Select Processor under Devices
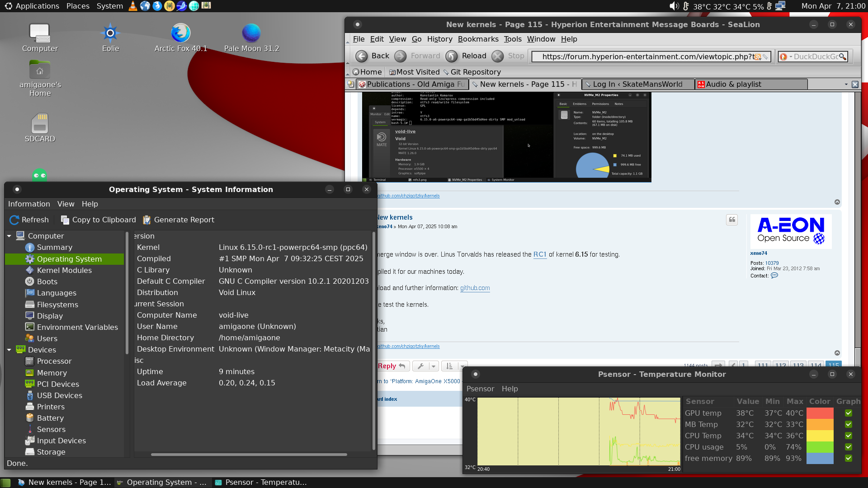This screenshot has width=868, height=488. (54, 361)
